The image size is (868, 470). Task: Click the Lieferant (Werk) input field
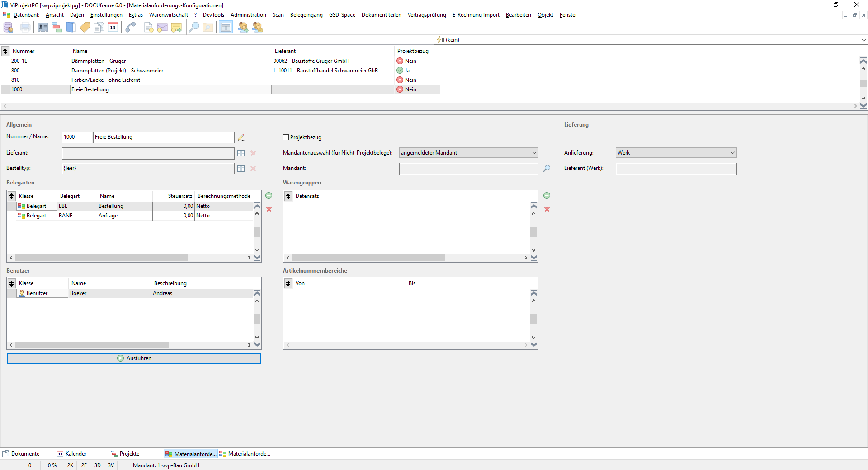676,169
